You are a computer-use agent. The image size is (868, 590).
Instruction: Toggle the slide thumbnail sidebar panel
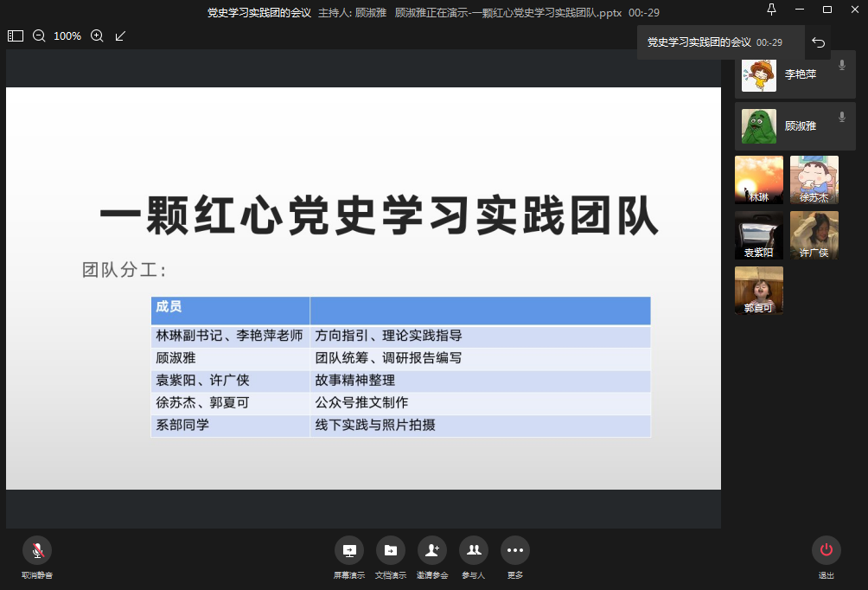click(x=16, y=35)
